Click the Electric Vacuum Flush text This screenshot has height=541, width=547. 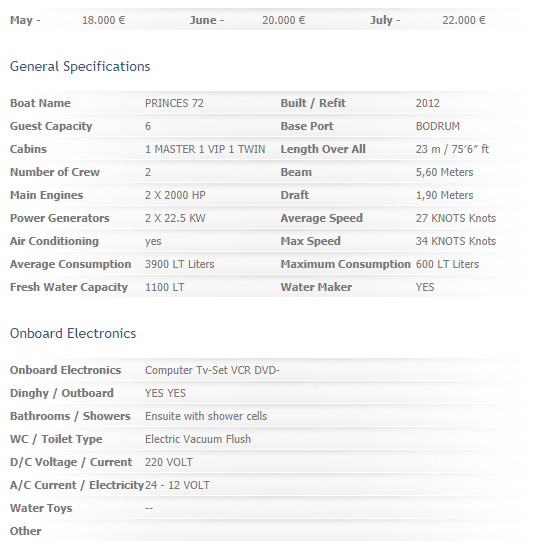(198, 439)
